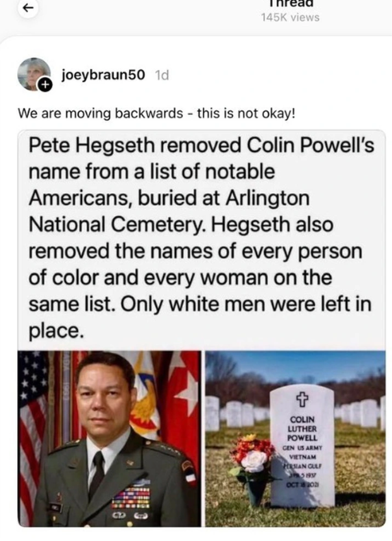Open the joeybraun50 username link
Image resolution: width=392 pixels, height=541 pixels.
(103, 74)
